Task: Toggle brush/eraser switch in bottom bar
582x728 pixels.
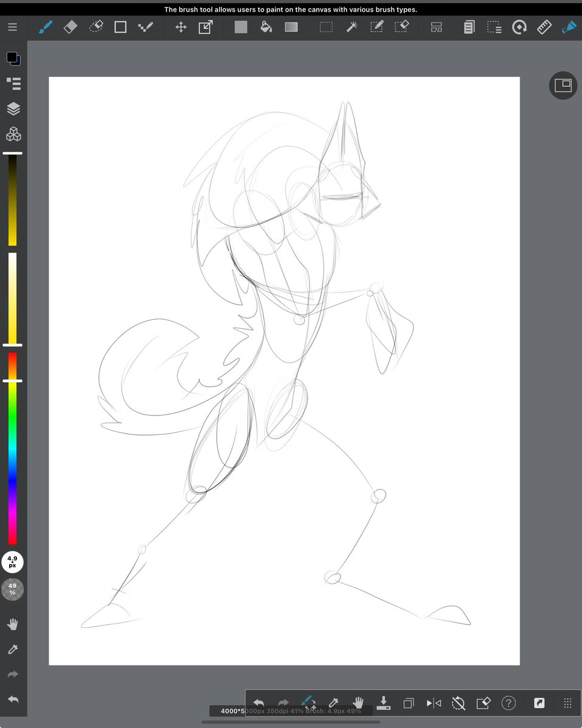Action: [x=308, y=703]
